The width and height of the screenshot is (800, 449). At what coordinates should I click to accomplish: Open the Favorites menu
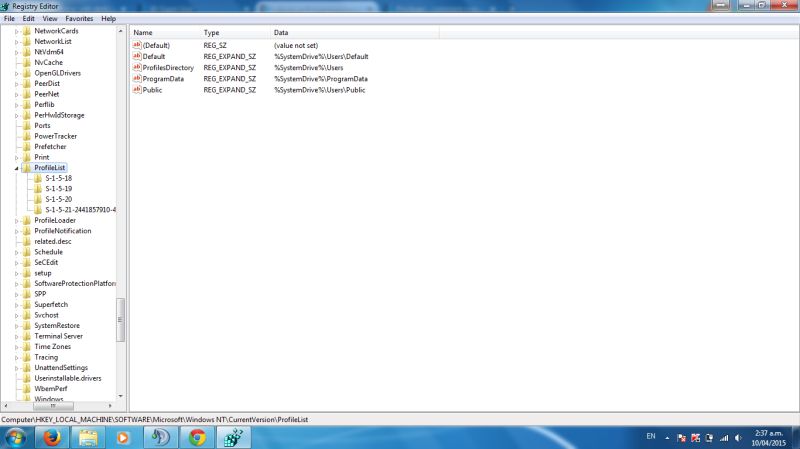[x=79, y=18]
